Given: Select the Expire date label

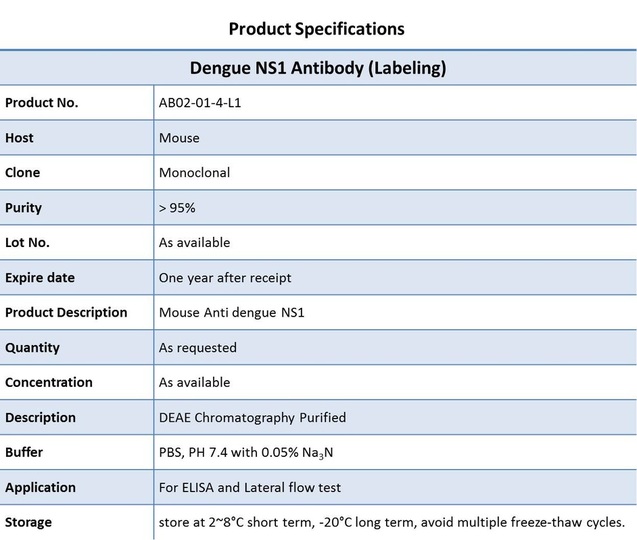Looking at the screenshot, I should pos(40,278).
